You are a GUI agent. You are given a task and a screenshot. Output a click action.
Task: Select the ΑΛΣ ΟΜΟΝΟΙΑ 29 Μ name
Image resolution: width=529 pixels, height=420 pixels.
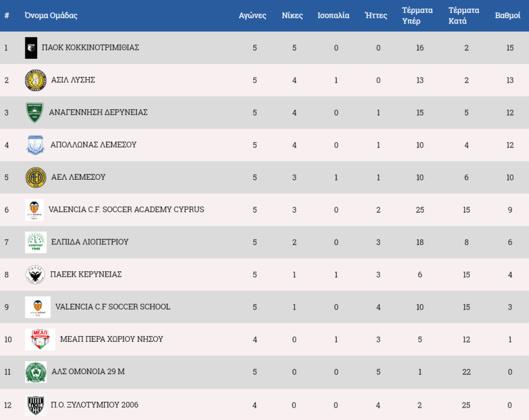(x=88, y=371)
